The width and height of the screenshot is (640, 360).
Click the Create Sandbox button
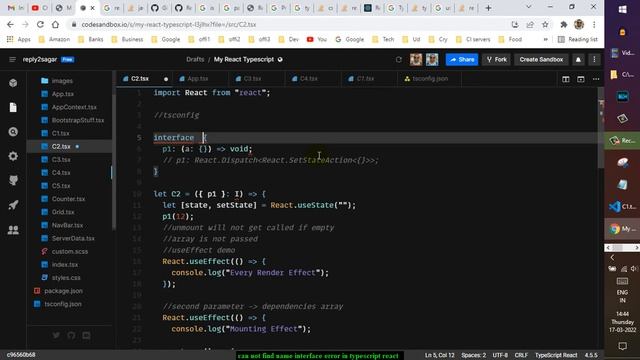pyautogui.click(x=541, y=60)
